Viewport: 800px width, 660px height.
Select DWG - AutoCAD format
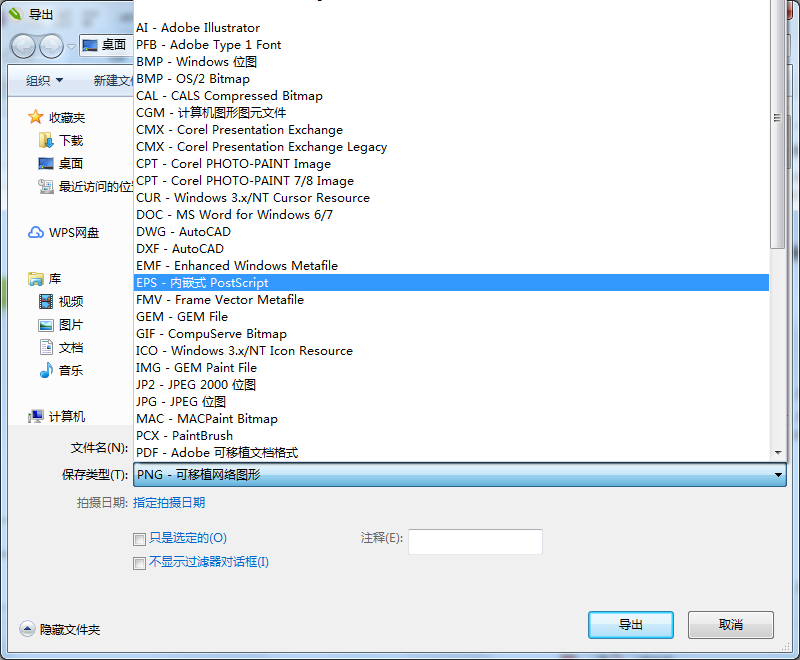tap(452, 232)
